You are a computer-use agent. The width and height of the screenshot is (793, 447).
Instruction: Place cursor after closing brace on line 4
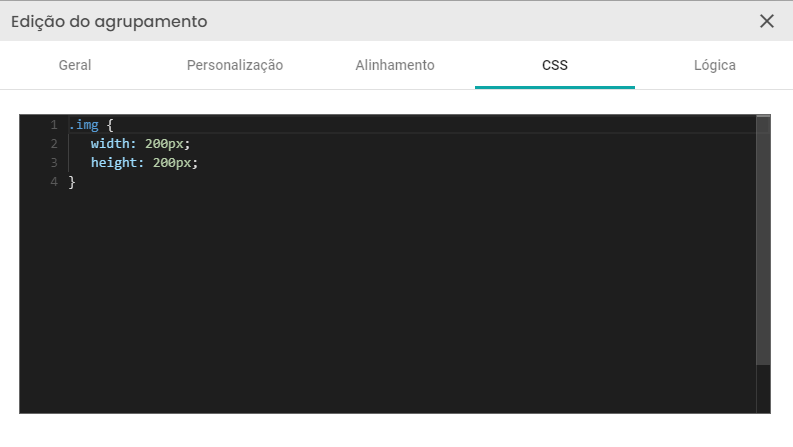[x=76, y=182]
